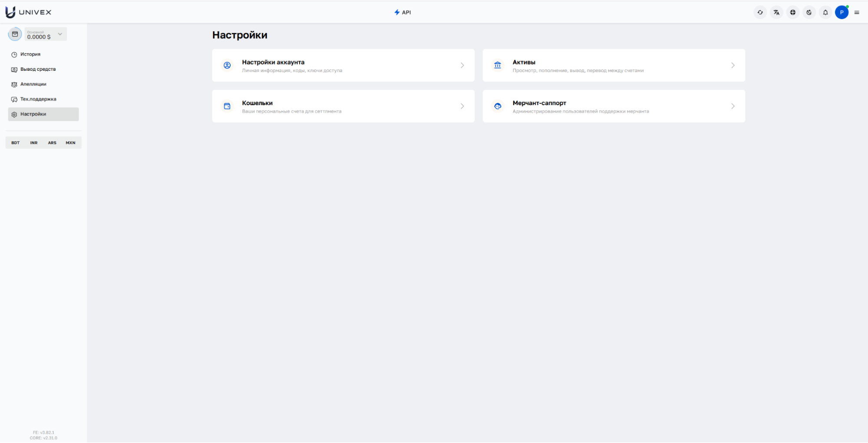Expand the balance account dropdown

(x=60, y=34)
